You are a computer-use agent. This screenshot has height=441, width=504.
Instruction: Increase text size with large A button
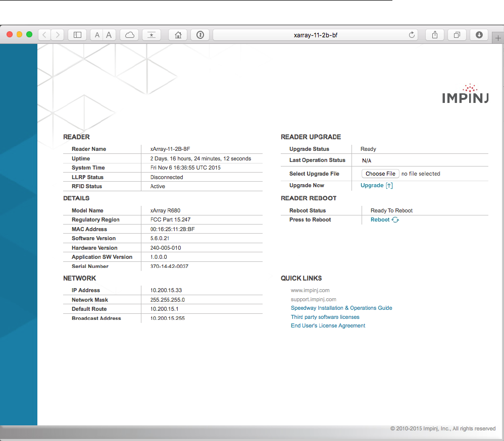tap(109, 35)
